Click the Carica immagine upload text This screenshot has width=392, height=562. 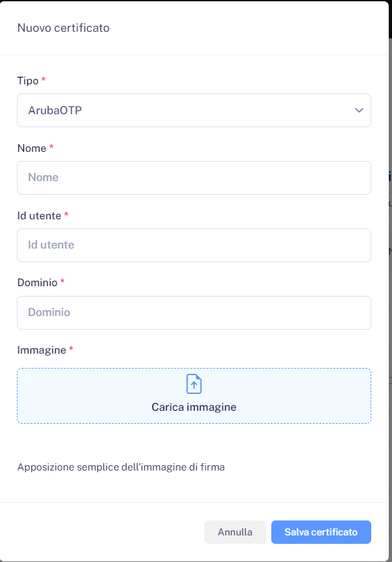194,408
